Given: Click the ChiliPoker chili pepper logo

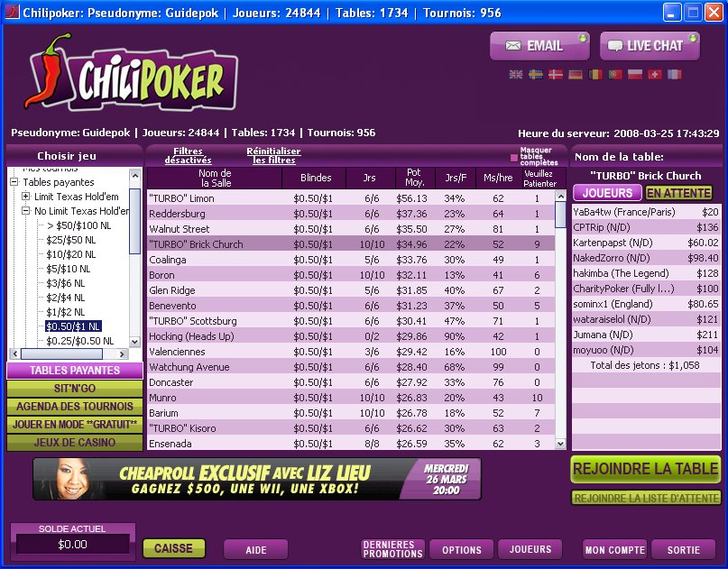Looking at the screenshot, I should pos(131,73).
